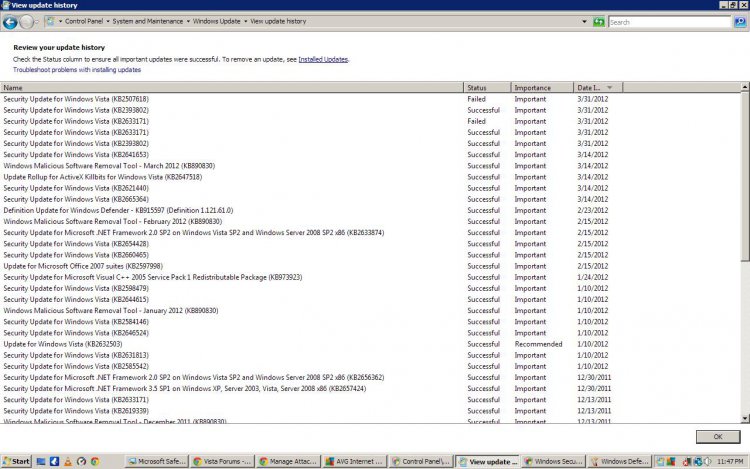Go back with the blue Back arrow

click(10, 22)
